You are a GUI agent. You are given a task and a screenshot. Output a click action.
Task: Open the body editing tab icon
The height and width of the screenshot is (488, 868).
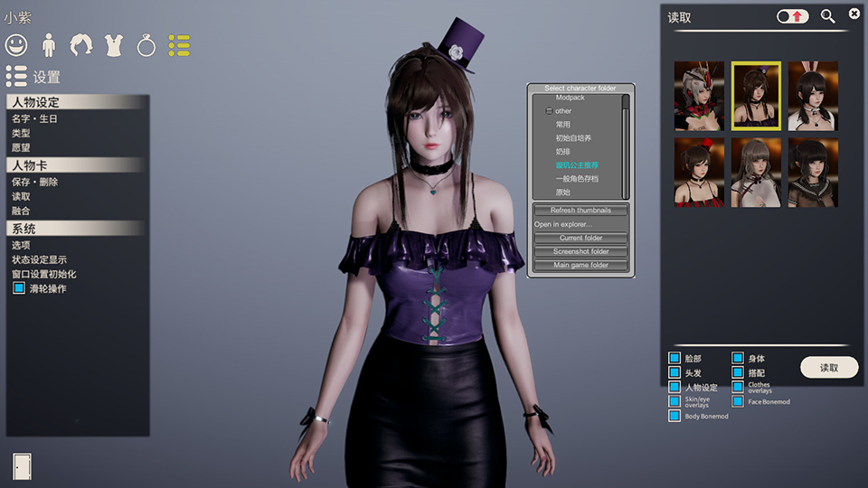pyautogui.click(x=49, y=44)
